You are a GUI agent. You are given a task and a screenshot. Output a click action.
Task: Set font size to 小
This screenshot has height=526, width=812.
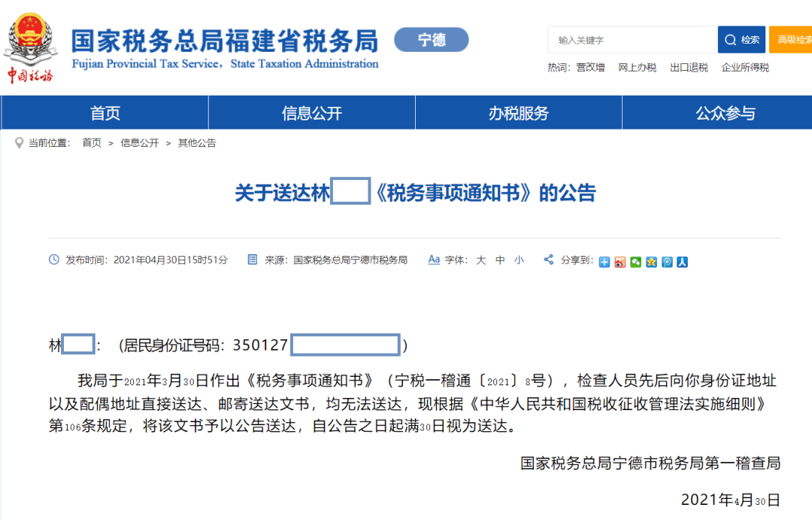tap(519, 260)
